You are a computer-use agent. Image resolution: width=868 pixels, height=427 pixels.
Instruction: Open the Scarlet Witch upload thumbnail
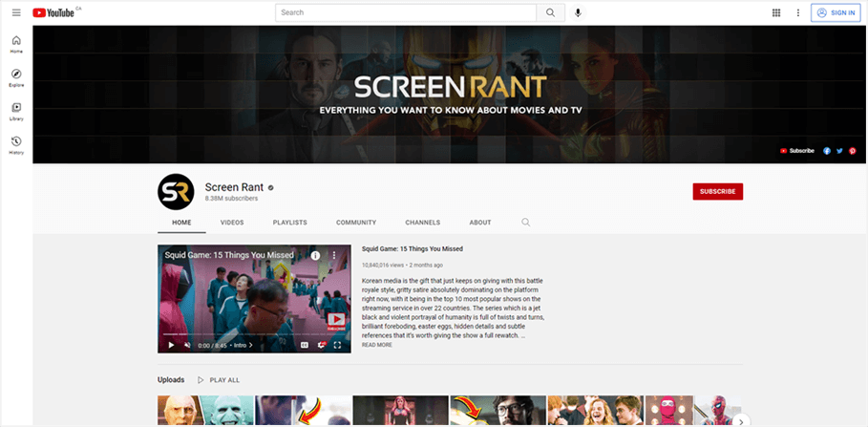click(x=401, y=411)
